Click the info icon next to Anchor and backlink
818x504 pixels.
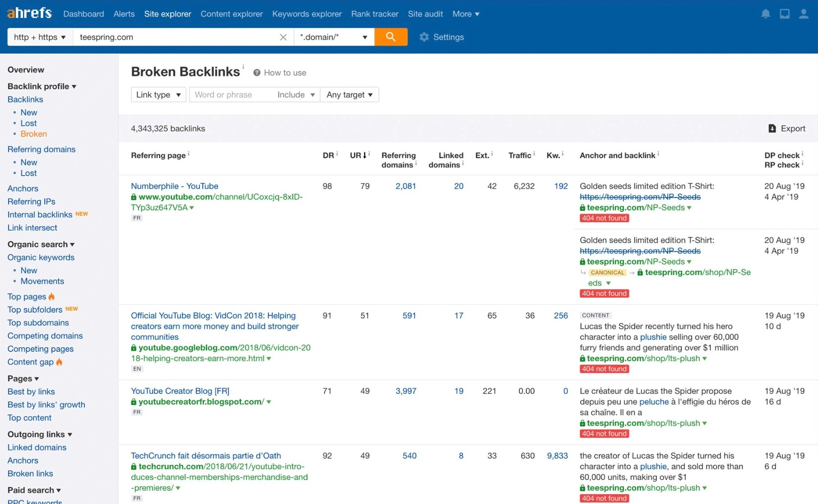pos(658,154)
